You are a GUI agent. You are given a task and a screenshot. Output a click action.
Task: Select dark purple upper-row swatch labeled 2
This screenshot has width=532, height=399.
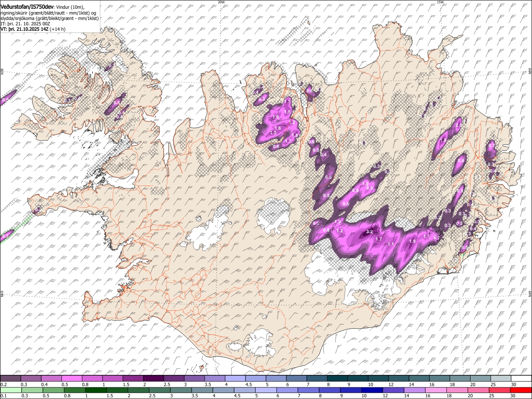pyautogui.click(x=153, y=379)
